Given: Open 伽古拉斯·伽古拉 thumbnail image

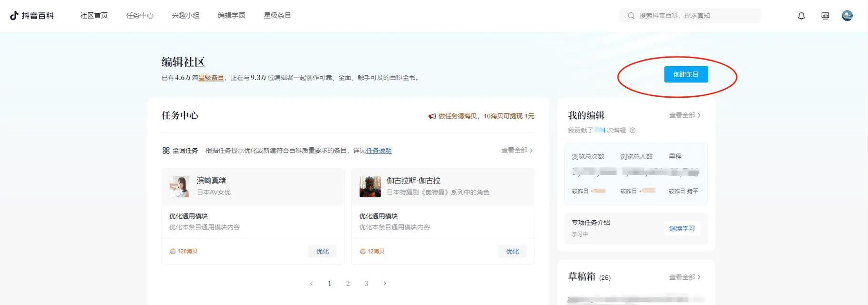Looking at the screenshot, I should click(370, 186).
